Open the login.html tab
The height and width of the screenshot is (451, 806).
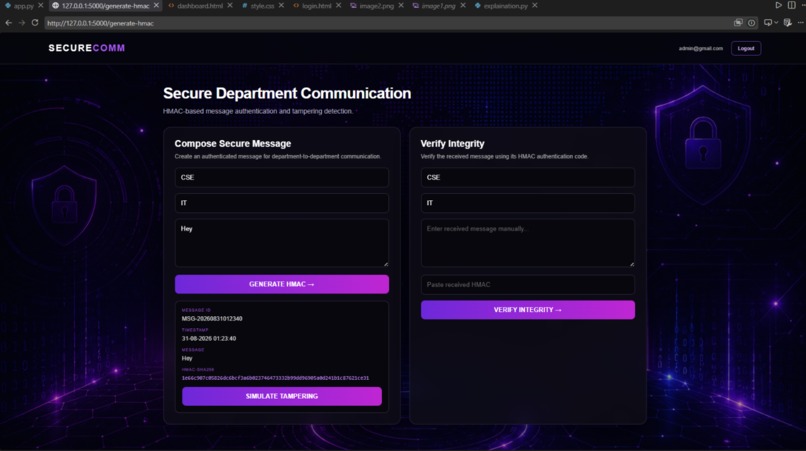pyautogui.click(x=316, y=6)
